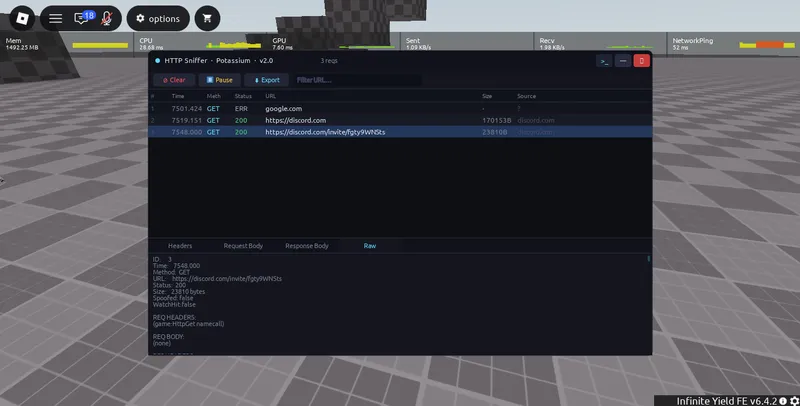Switch to the Headers tab
Image resolution: width=800 pixels, height=406 pixels.
coord(180,246)
